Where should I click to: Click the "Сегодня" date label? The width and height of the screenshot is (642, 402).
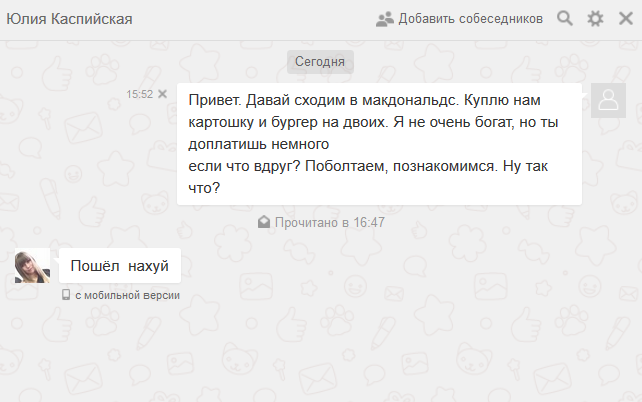(x=320, y=62)
